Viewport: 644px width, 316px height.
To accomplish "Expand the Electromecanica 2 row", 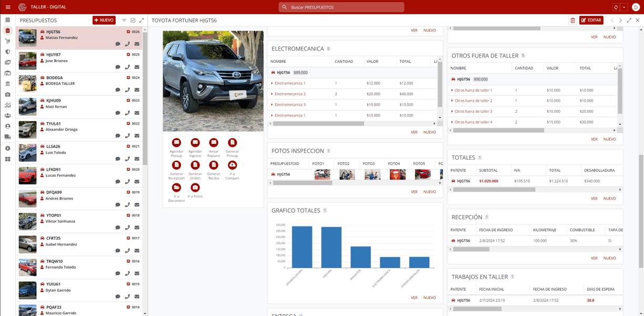I will (x=272, y=94).
